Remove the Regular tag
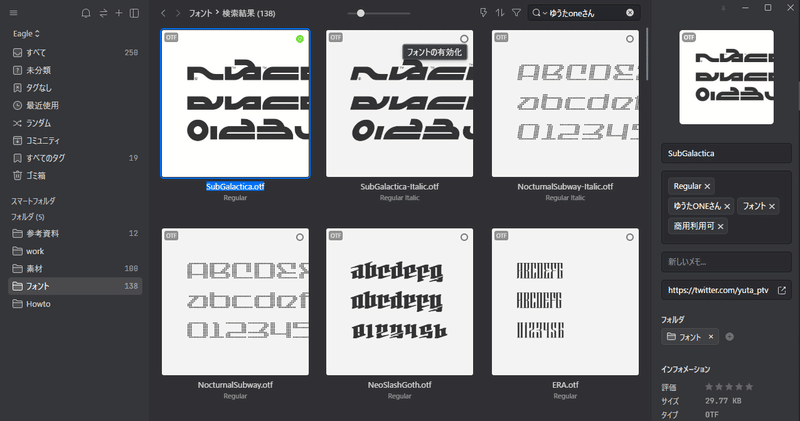The width and height of the screenshot is (800, 421). coord(707,187)
